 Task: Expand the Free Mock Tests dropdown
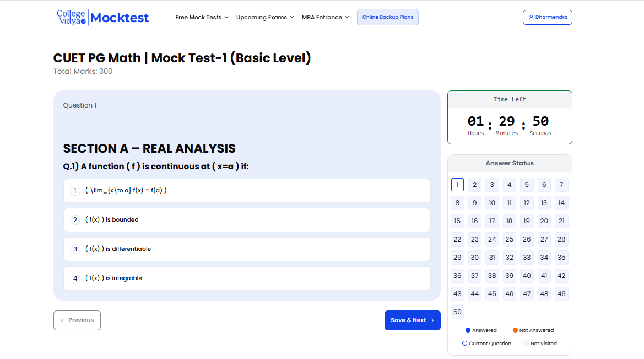coord(202,17)
